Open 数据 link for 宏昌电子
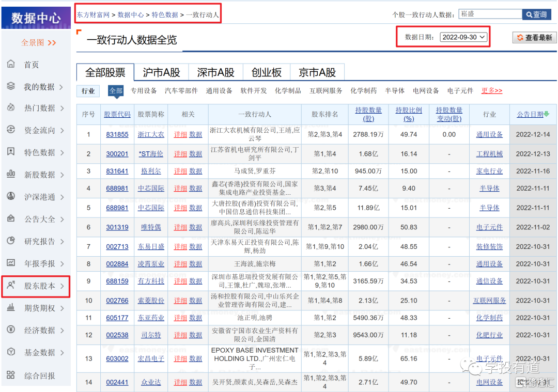This screenshot has height=392, width=558. click(195, 358)
